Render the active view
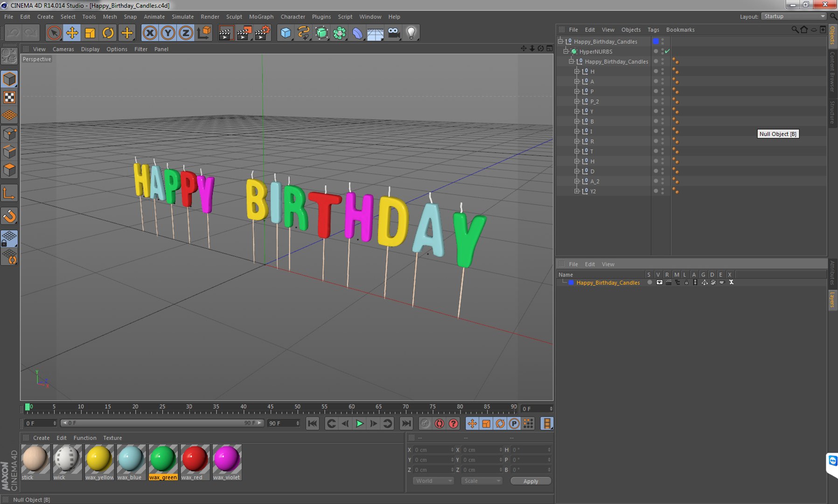Viewport: 838px width, 504px height. tap(226, 33)
